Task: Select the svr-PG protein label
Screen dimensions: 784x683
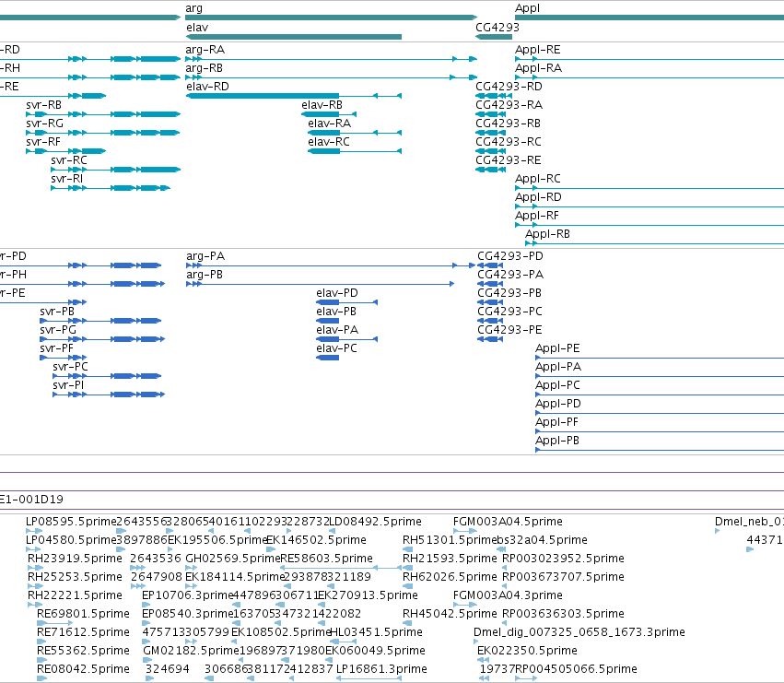Action: click(58, 330)
